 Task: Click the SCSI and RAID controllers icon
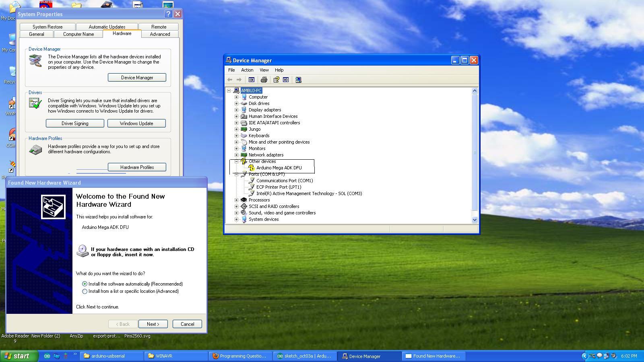tap(244, 206)
